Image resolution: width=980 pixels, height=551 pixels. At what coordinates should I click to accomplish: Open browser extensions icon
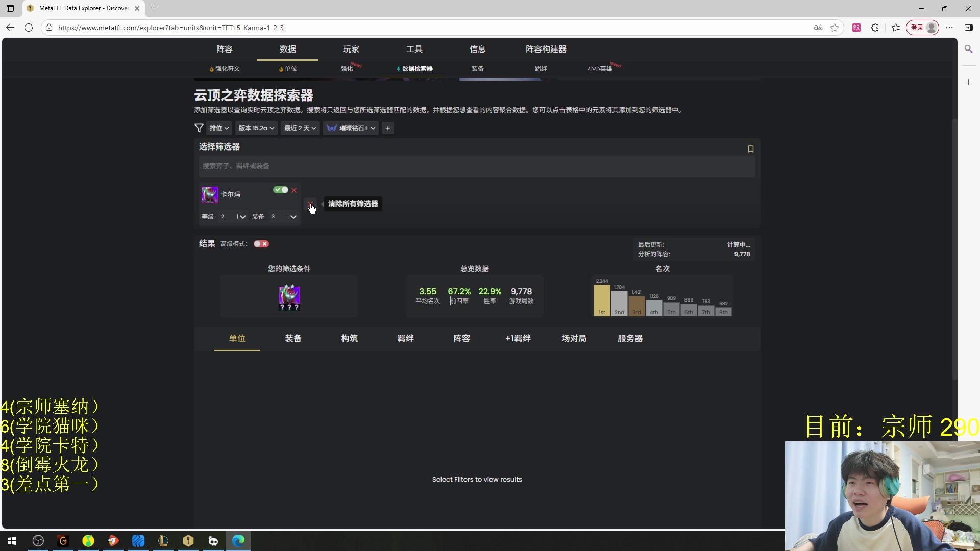tap(875, 28)
